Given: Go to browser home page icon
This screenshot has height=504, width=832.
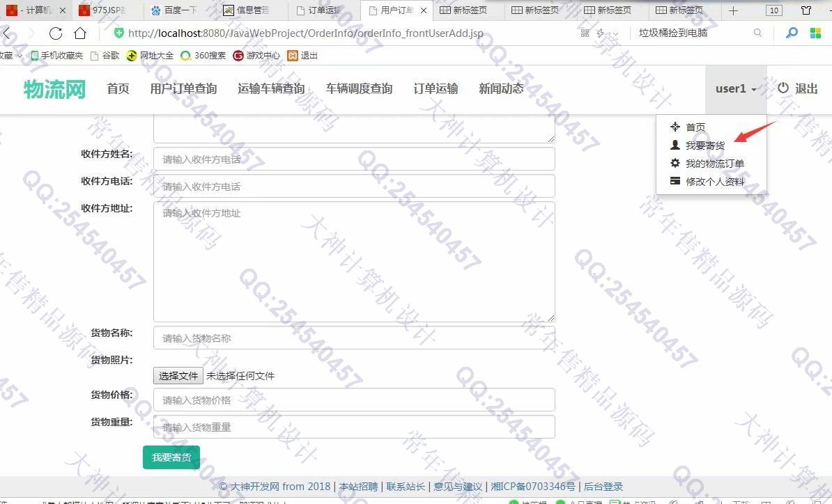Looking at the screenshot, I should pos(80,33).
